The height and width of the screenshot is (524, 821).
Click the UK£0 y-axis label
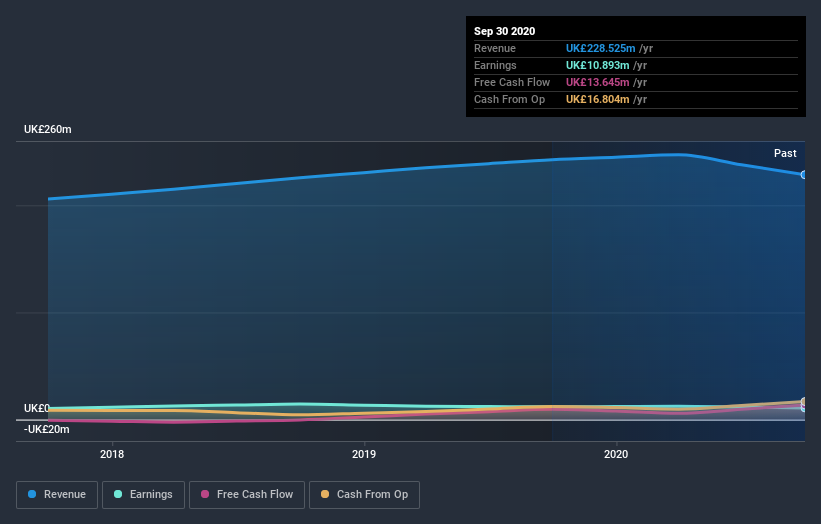click(x=37, y=408)
